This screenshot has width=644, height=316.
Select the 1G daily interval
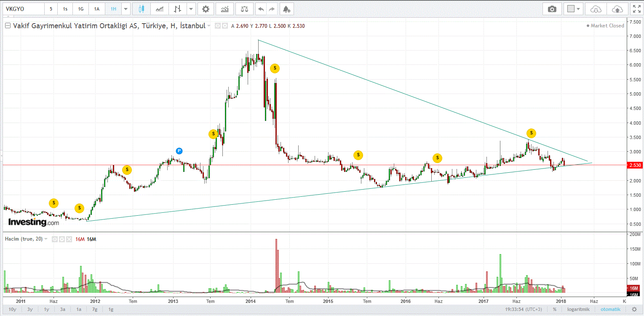(81, 9)
